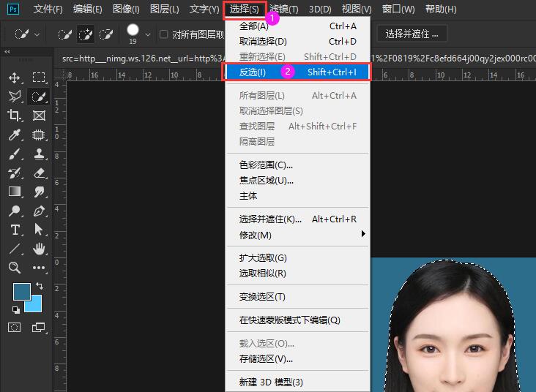Change screen mode button
The width and height of the screenshot is (536, 392).
(x=38, y=328)
